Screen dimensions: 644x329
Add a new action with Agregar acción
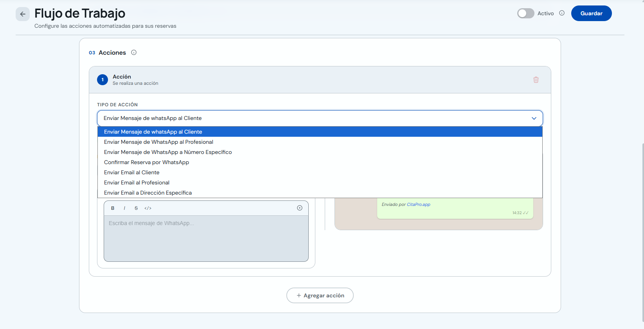pos(320,295)
